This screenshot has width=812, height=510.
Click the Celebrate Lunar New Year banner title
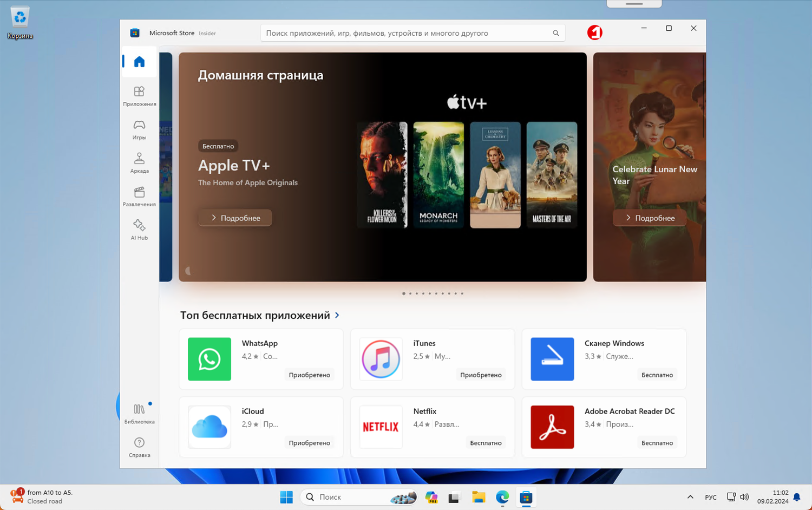[655, 175]
